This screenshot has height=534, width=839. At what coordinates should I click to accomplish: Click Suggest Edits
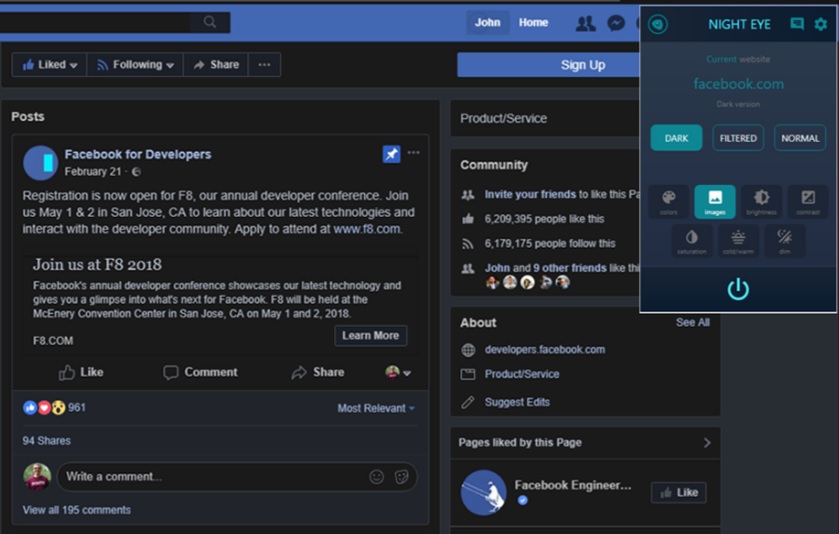[x=517, y=402]
